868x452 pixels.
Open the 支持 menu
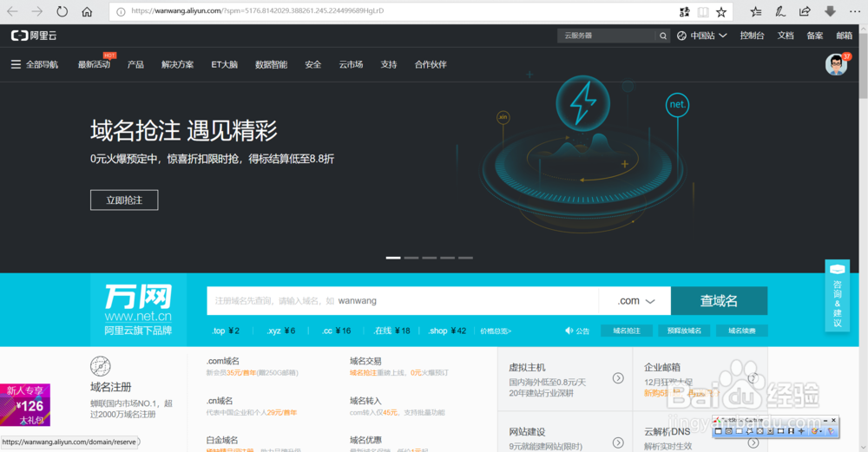389,65
